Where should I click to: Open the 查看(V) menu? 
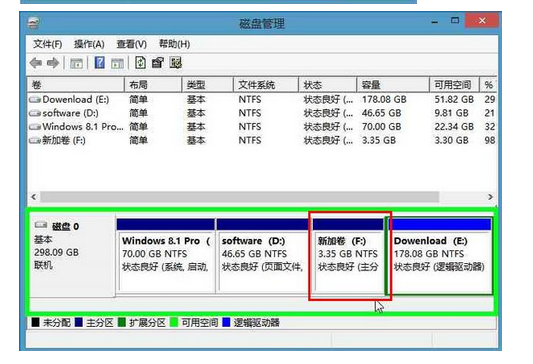132,44
